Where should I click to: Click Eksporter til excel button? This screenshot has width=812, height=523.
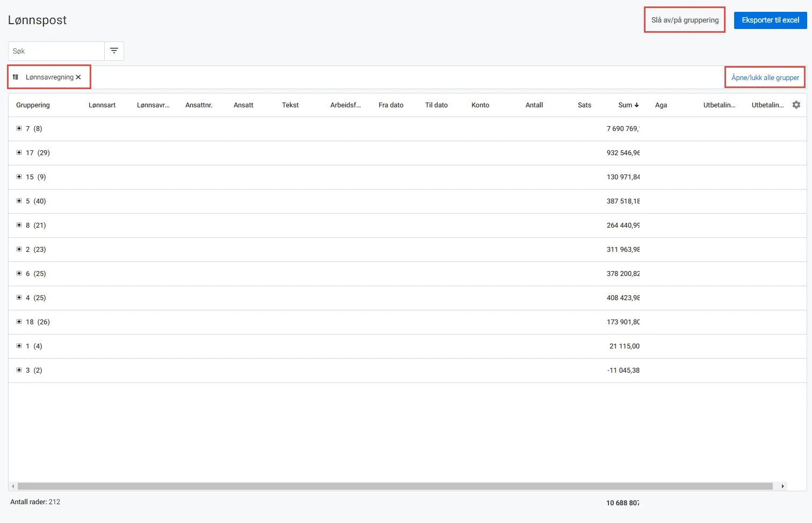pos(771,20)
